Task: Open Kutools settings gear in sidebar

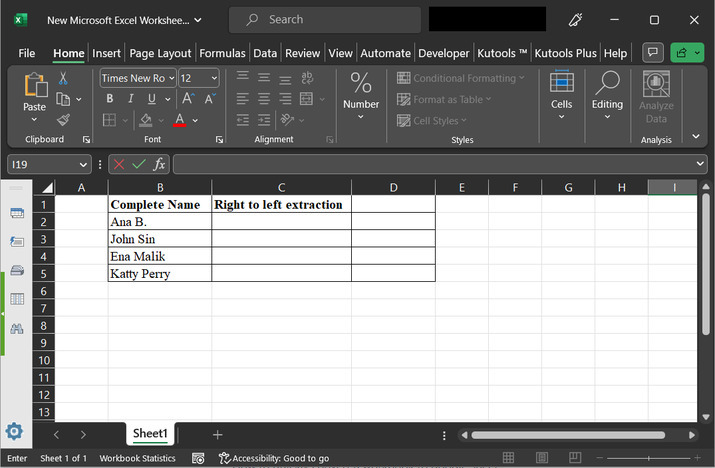Action: point(14,432)
